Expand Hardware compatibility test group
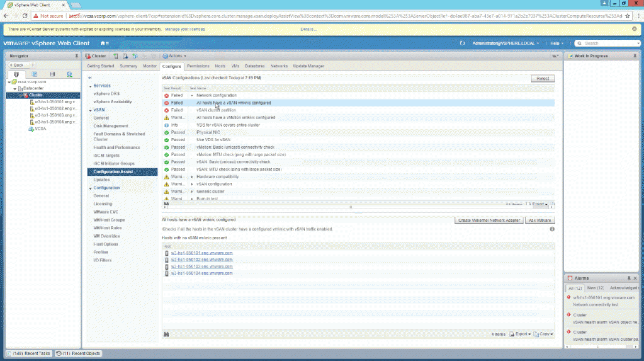Screen dimensions: 644x361 (x=192, y=177)
